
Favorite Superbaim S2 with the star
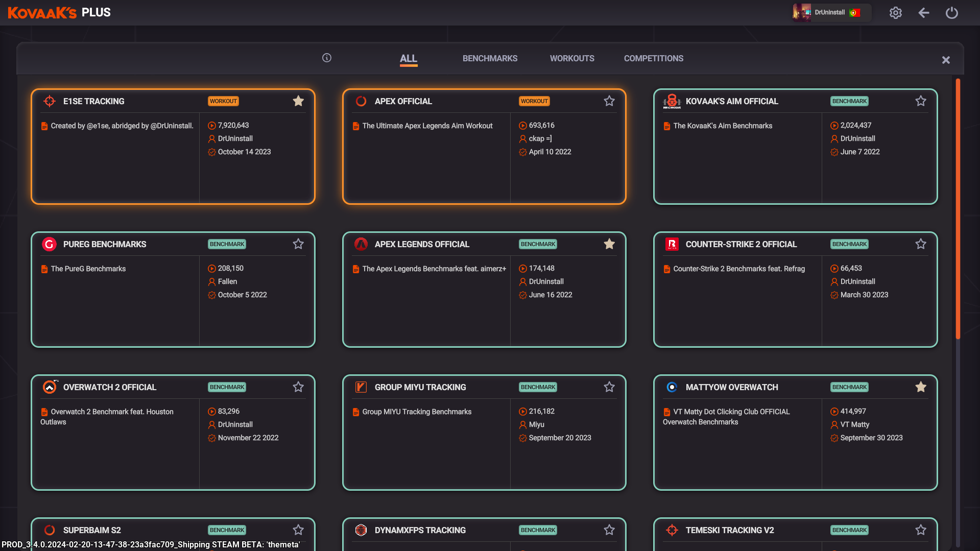click(x=298, y=530)
